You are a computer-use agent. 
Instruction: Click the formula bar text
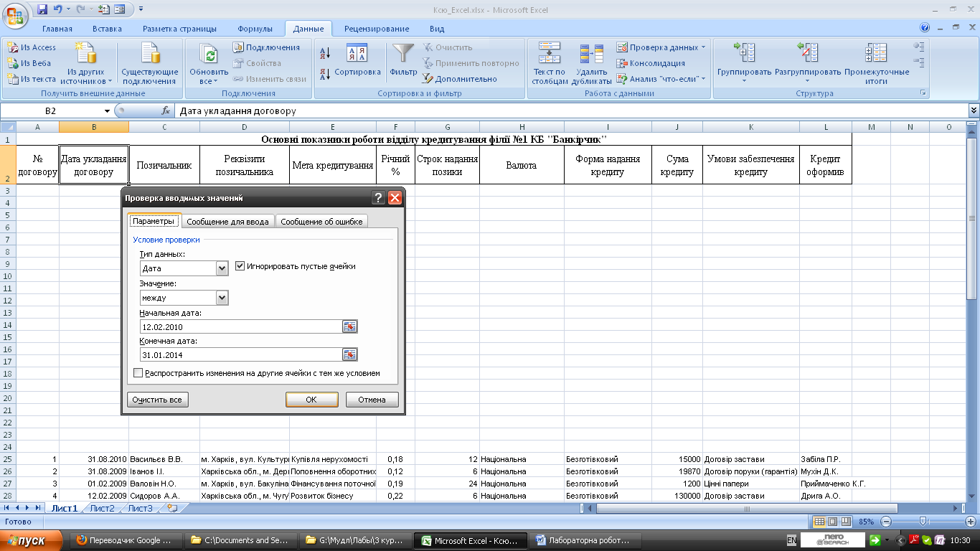237,111
